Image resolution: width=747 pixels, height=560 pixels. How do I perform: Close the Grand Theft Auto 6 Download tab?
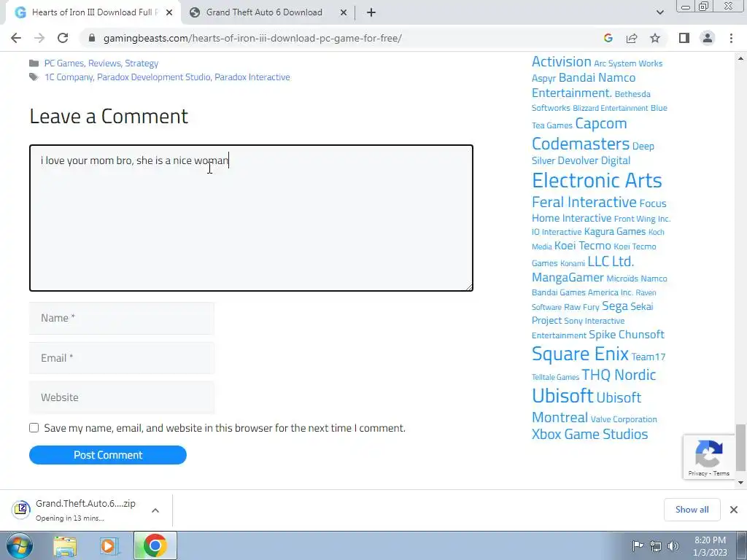click(344, 12)
